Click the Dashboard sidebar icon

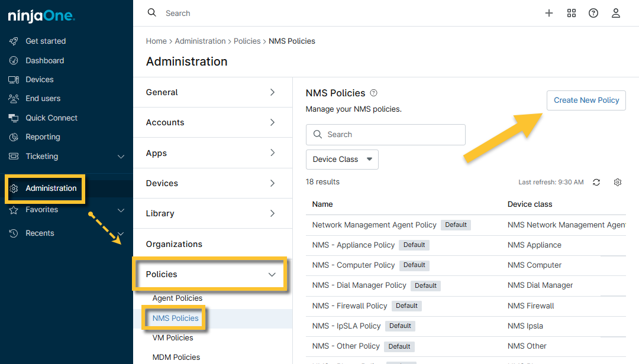(x=14, y=60)
